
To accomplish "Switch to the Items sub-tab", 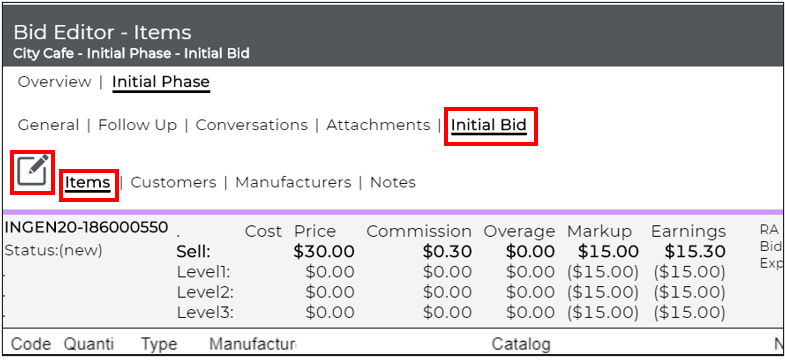I will coord(87,183).
